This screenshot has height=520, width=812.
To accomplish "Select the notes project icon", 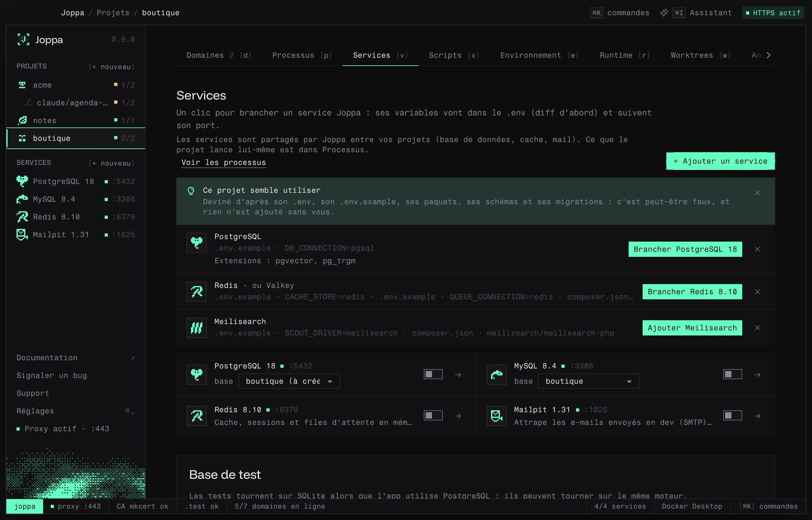I will (22, 120).
